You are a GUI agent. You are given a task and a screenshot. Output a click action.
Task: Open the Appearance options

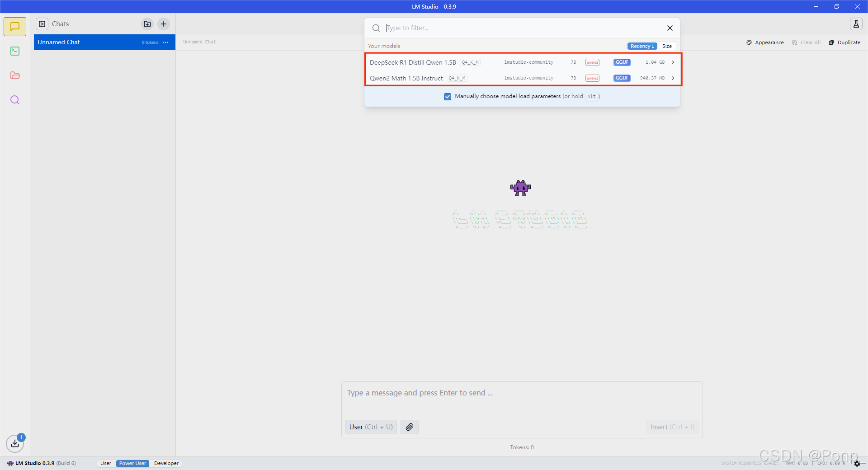coord(765,42)
